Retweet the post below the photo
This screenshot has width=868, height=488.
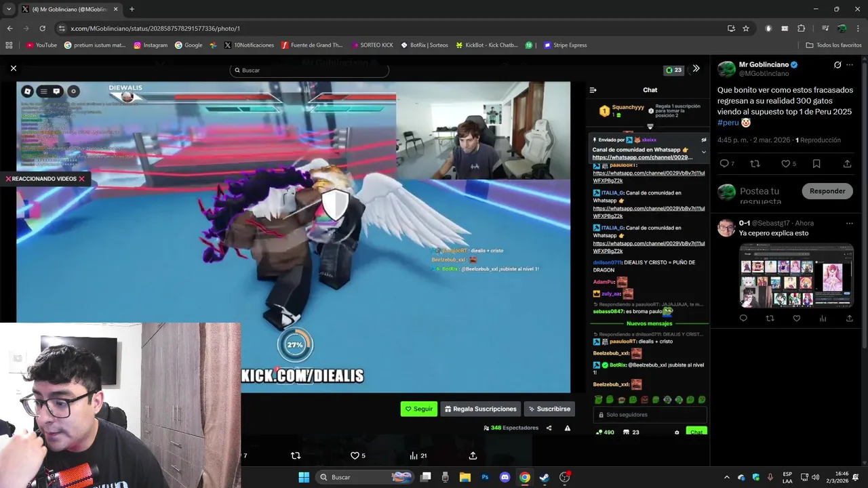pyautogui.click(x=295, y=455)
